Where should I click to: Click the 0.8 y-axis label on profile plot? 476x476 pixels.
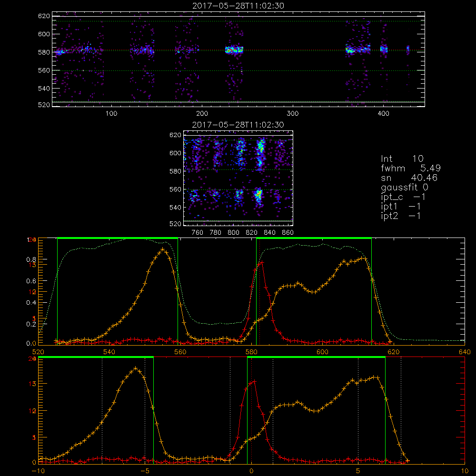click(x=31, y=259)
